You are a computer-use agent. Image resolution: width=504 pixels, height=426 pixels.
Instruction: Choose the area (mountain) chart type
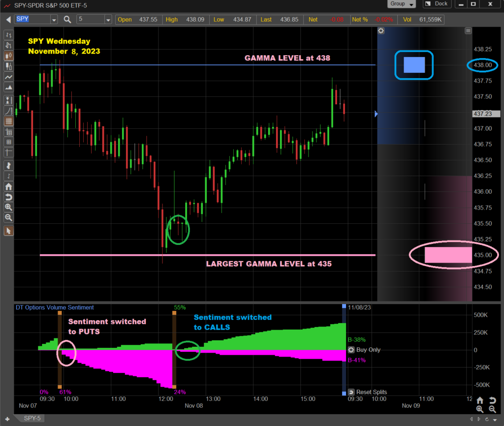pos(8,88)
